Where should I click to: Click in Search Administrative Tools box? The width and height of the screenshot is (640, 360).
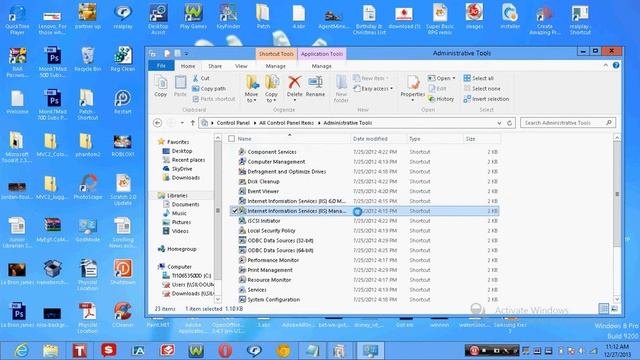pos(568,123)
